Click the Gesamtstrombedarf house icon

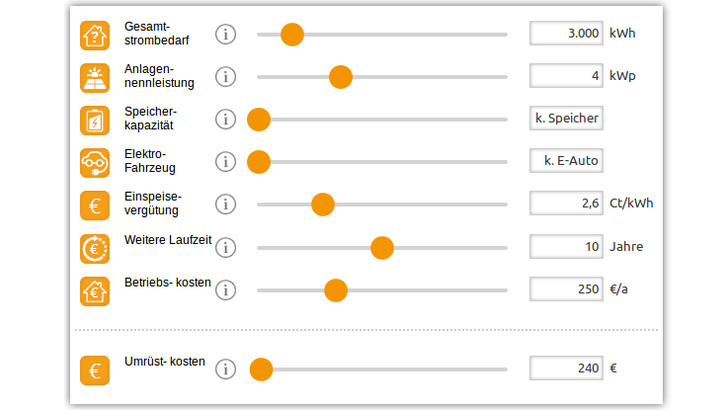click(95, 35)
